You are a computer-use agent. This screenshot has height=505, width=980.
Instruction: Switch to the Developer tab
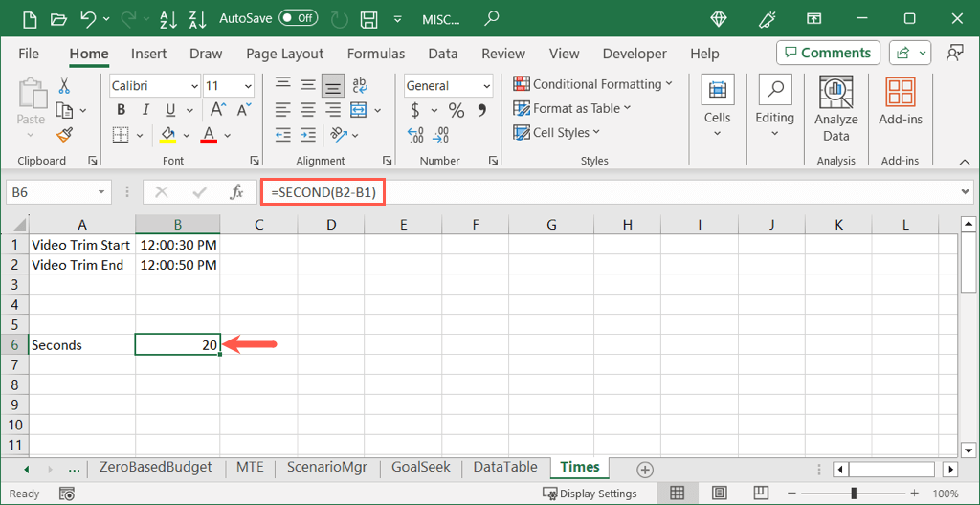635,54
